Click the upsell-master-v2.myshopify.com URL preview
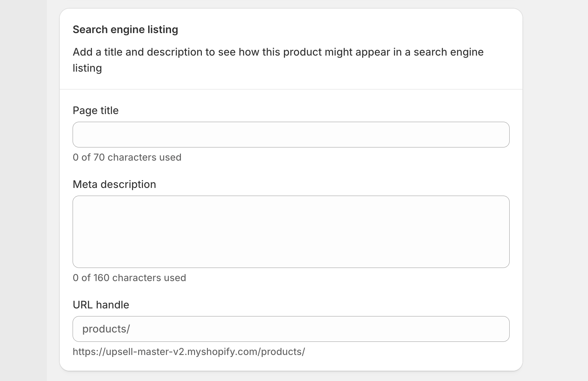The height and width of the screenshot is (381, 588). (189, 352)
